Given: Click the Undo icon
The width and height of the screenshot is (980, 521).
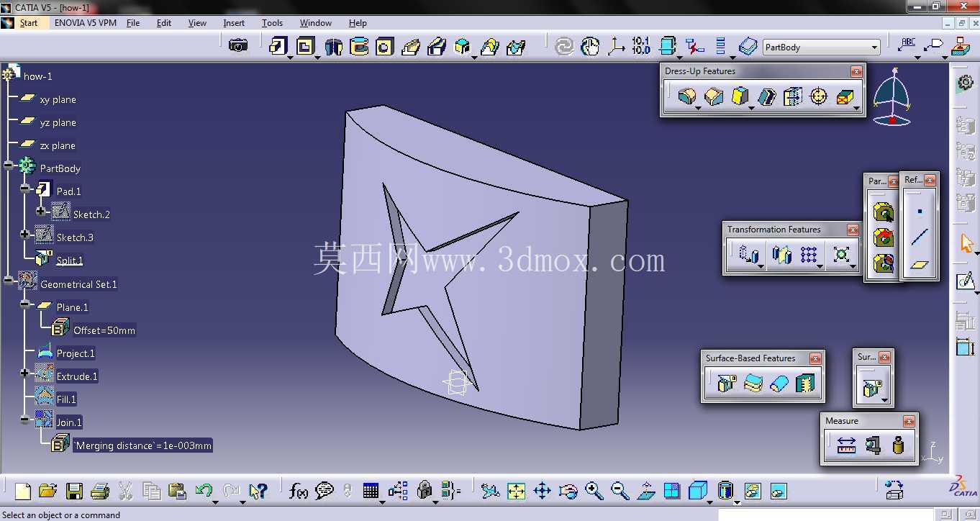Looking at the screenshot, I should [204, 491].
